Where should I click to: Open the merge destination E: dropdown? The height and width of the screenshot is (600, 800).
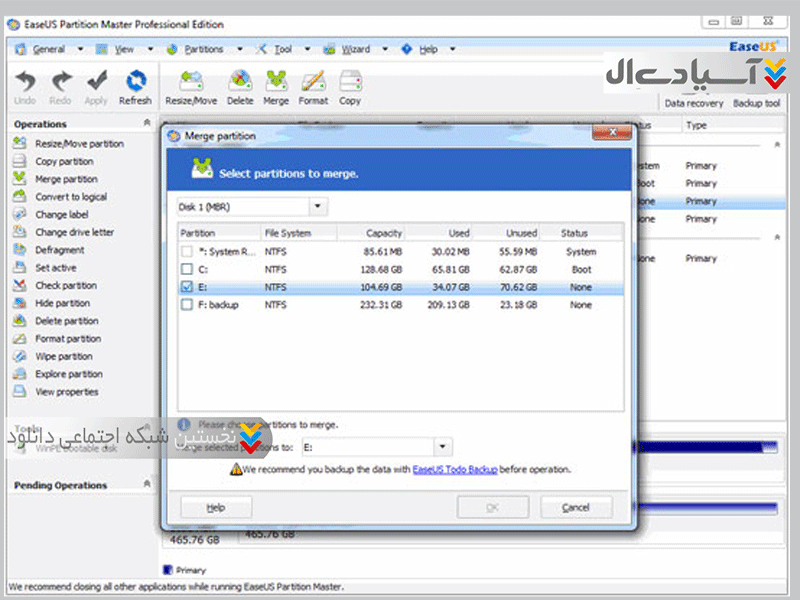443,449
